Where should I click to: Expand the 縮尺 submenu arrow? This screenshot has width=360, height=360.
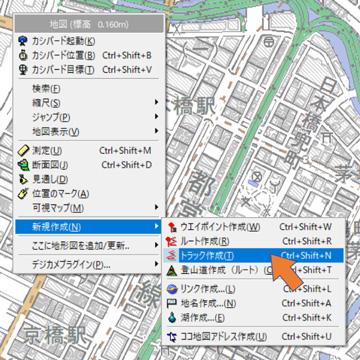tap(157, 102)
